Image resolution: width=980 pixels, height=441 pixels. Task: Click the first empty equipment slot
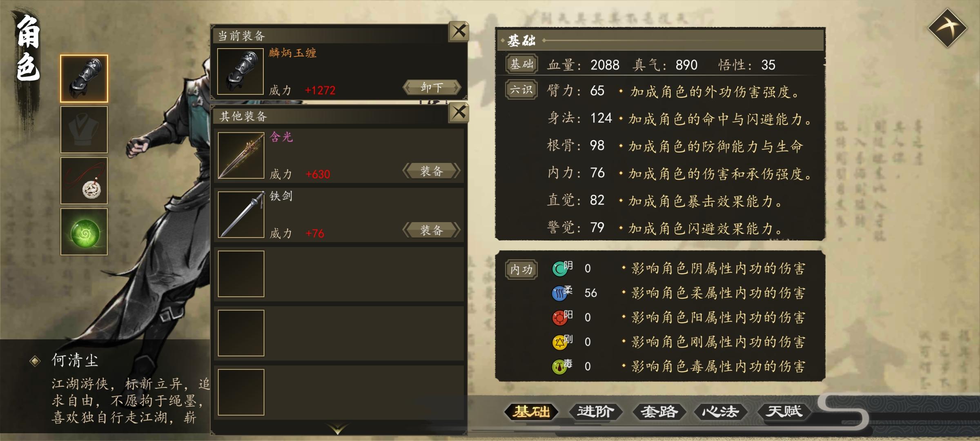[x=241, y=274]
